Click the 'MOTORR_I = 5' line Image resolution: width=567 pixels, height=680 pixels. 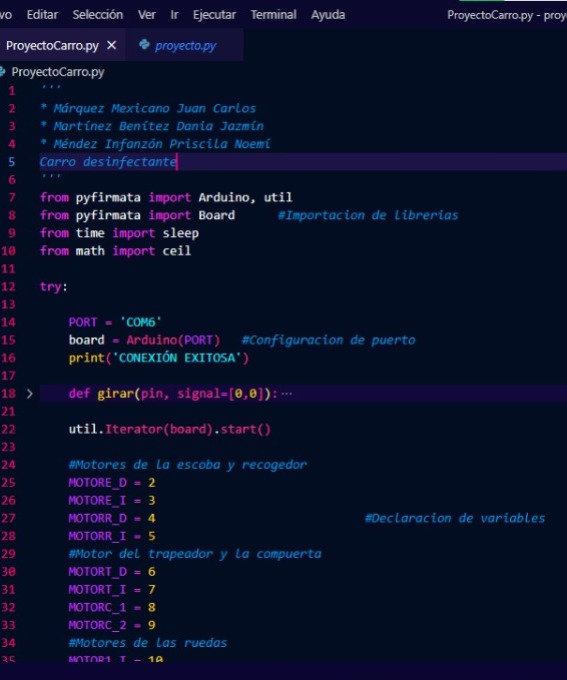tap(112, 536)
